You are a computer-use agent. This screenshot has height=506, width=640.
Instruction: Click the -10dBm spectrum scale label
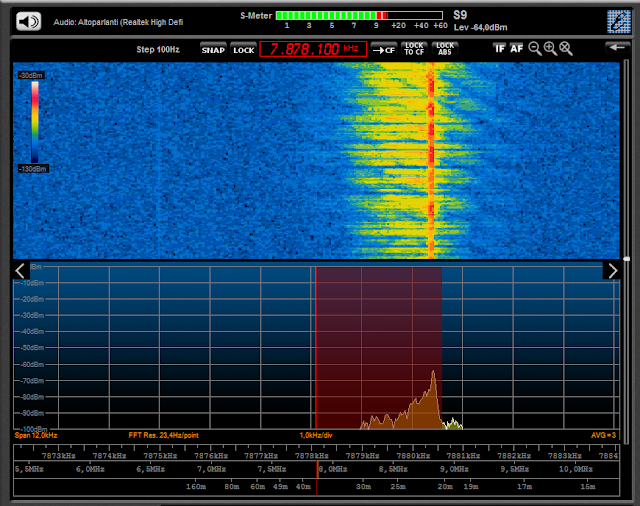click(33, 283)
